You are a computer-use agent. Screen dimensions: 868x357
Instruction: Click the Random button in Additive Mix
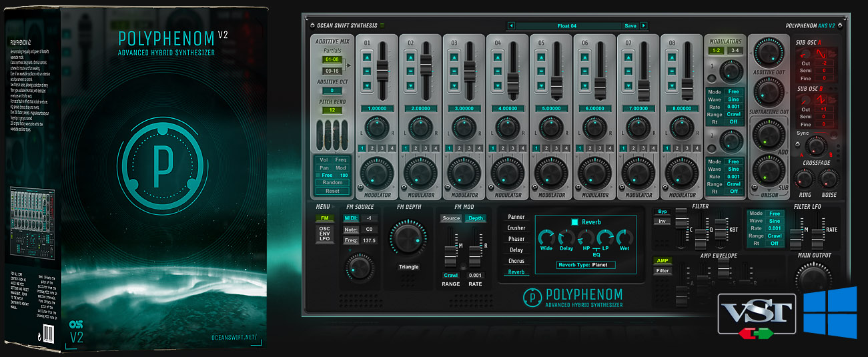click(x=332, y=183)
